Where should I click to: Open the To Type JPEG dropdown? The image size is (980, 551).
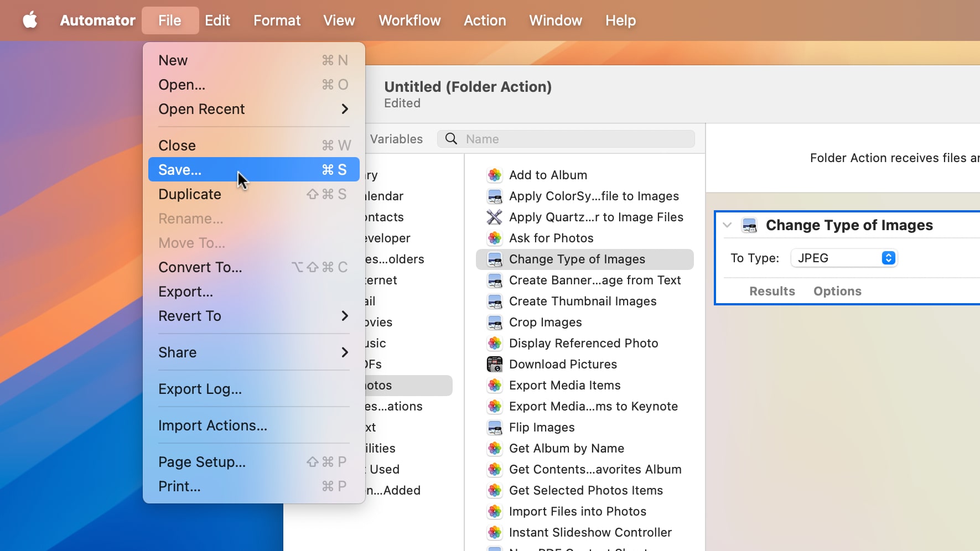tap(844, 258)
